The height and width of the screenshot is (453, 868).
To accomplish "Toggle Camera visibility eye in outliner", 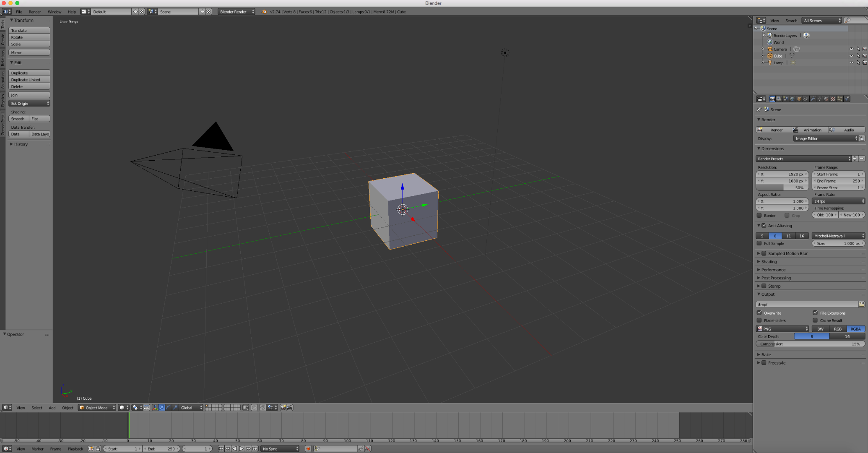I will tap(852, 49).
